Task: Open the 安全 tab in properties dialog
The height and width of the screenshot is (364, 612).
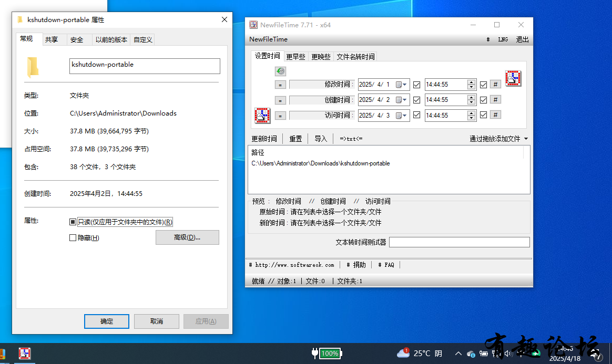Action: (x=77, y=40)
